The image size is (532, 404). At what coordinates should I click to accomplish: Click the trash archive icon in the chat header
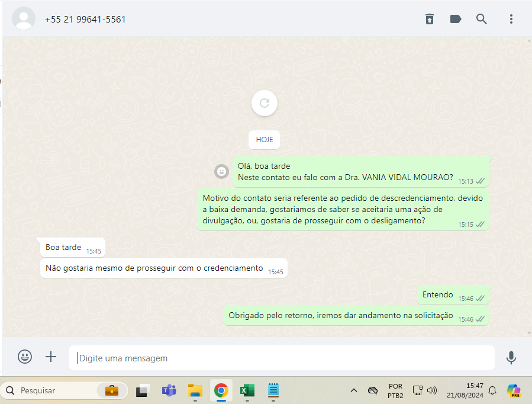pos(430,19)
